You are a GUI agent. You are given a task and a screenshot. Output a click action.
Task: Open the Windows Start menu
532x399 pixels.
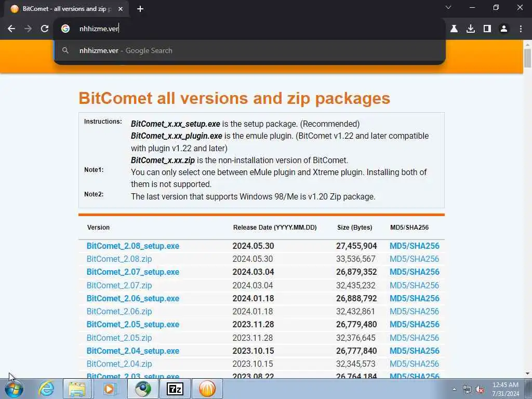click(14, 389)
